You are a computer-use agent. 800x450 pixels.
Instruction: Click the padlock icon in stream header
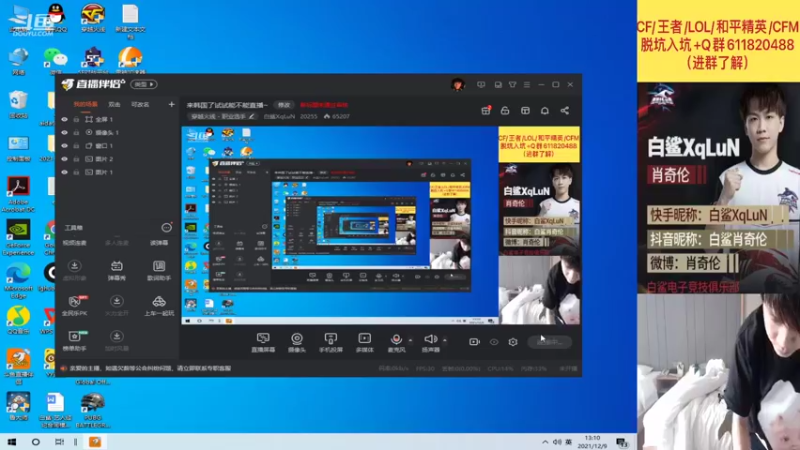pyautogui.click(x=505, y=111)
